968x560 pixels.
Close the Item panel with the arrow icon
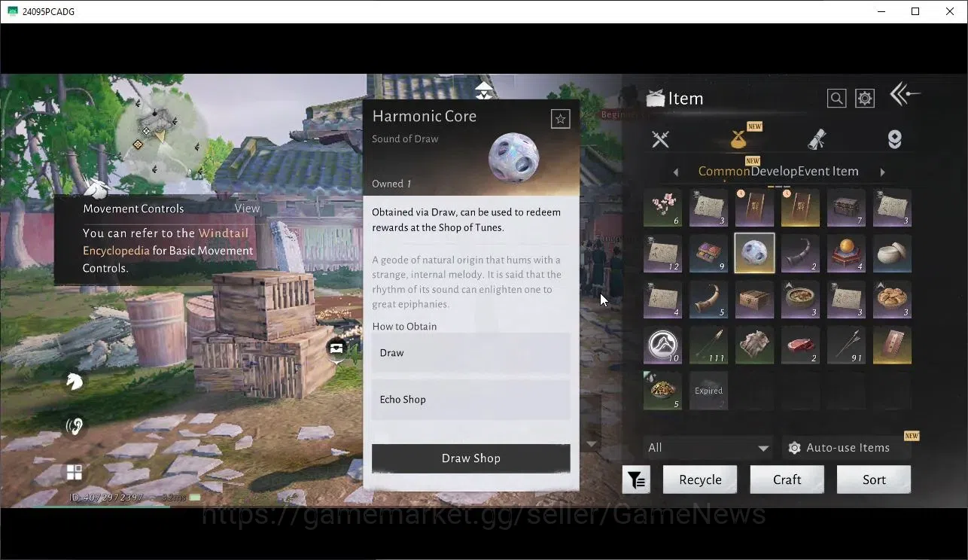tap(905, 94)
